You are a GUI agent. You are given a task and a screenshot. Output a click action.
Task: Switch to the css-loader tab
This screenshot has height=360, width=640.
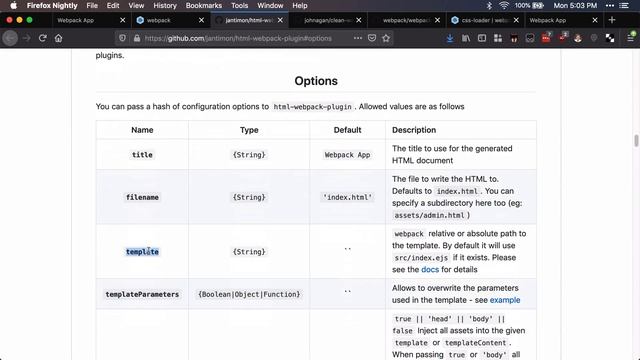point(480,20)
